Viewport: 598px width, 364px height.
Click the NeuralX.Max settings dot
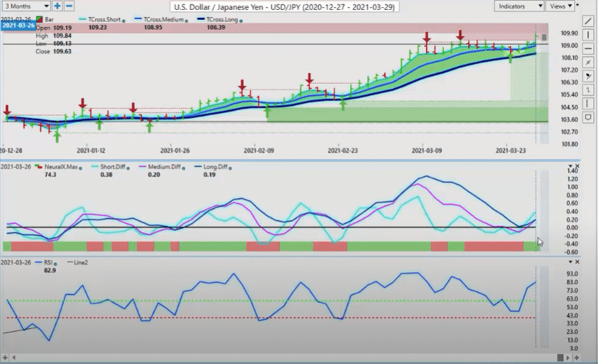81,168
